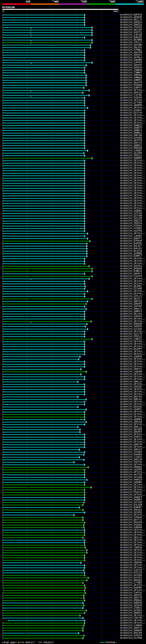This screenshot has height=644, width=146.
Task: Open the UniRef100_Q84M35 hit label
Action: click(x=131, y=17)
